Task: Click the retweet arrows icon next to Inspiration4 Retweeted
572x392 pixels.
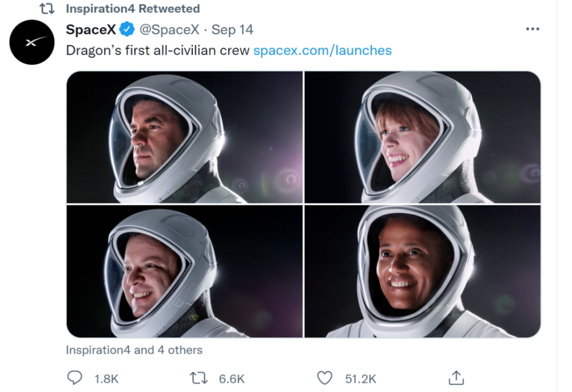Action: coord(47,9)
